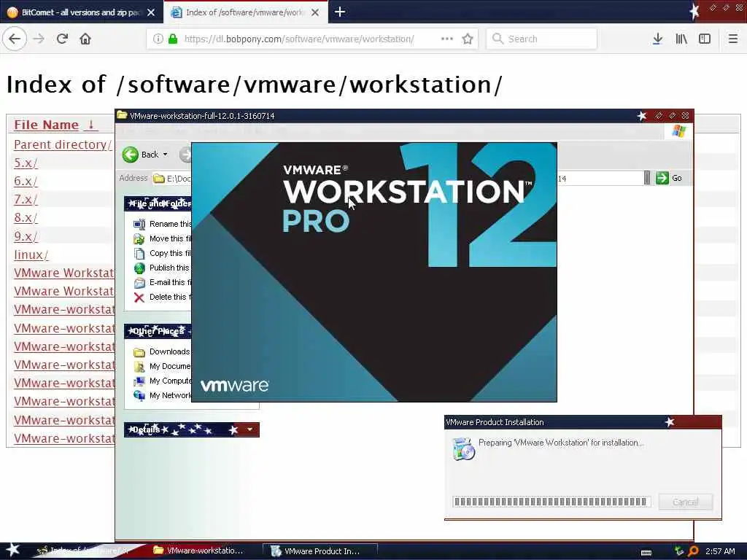
Task: Open the Back history dropdown arrow
Action: click(166, 155)
